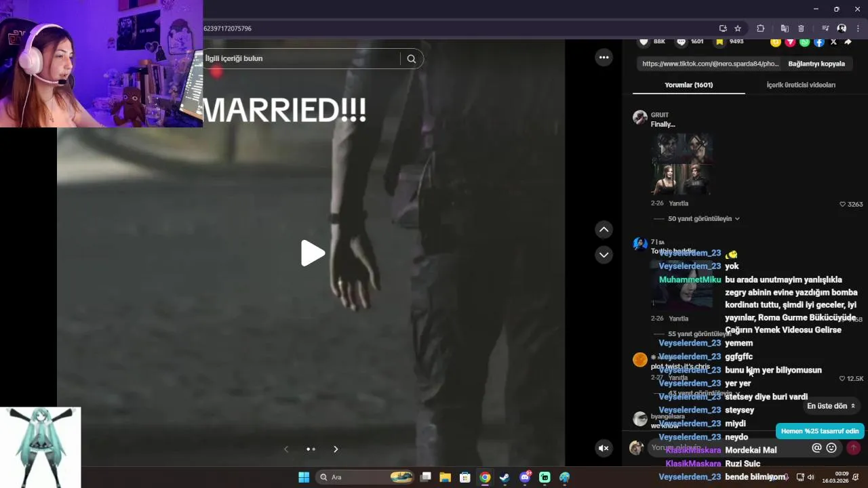The width and height of the screenshot is (868, 488).
Task: Go to next video with down arrow
Action: tap(604, 255)
